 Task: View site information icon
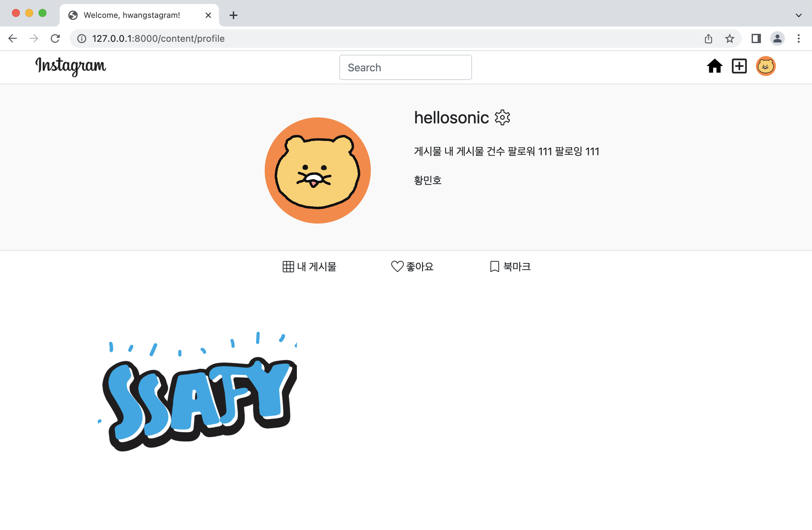(x=82, y=38)
